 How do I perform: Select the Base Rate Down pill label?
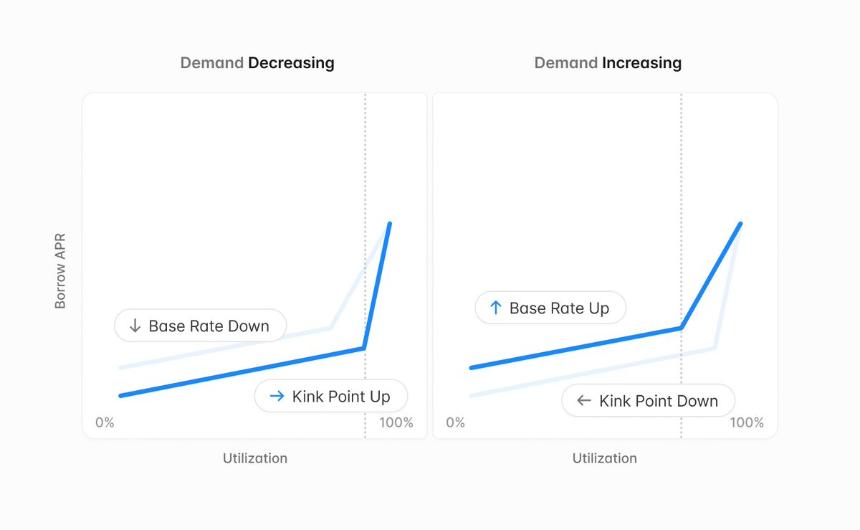pyautogui.click(x=200, y=326)
